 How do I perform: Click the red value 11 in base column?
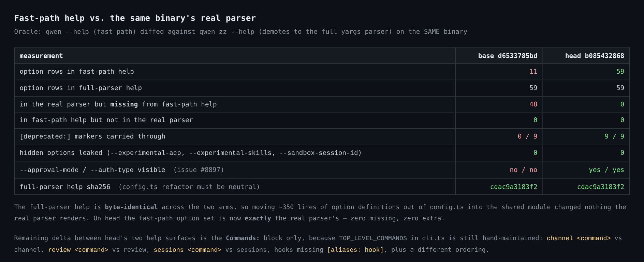pyautogui.click(x=533, y=72)
